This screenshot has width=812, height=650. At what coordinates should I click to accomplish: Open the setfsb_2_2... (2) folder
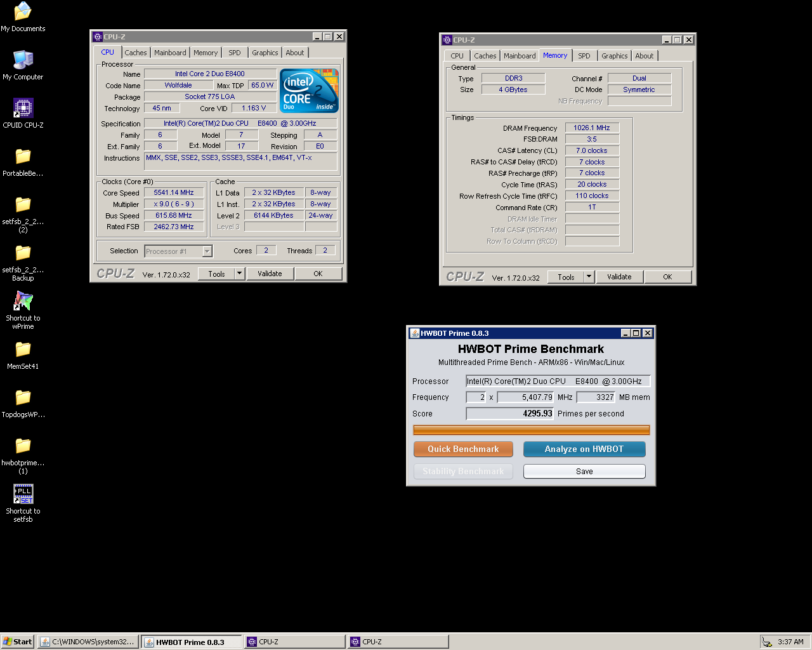[23, 213]
